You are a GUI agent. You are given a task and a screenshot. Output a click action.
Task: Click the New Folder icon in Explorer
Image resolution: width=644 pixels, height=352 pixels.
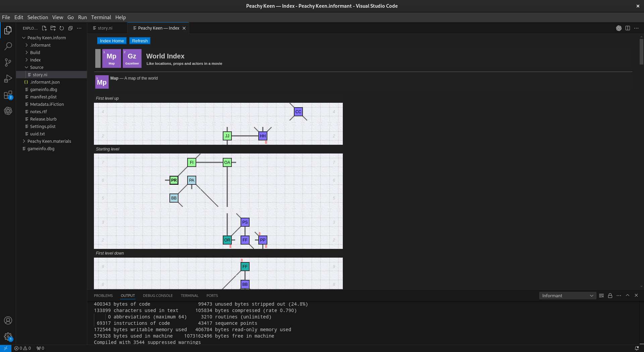[53, 28]
